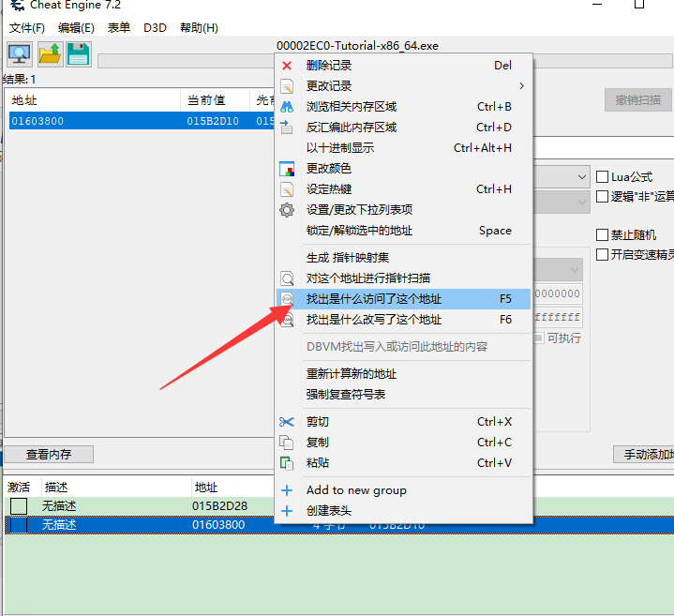Click the current value 015B2D10 cell
The height and width of the screenshot is (616, 674).
[x=213, y=121]
